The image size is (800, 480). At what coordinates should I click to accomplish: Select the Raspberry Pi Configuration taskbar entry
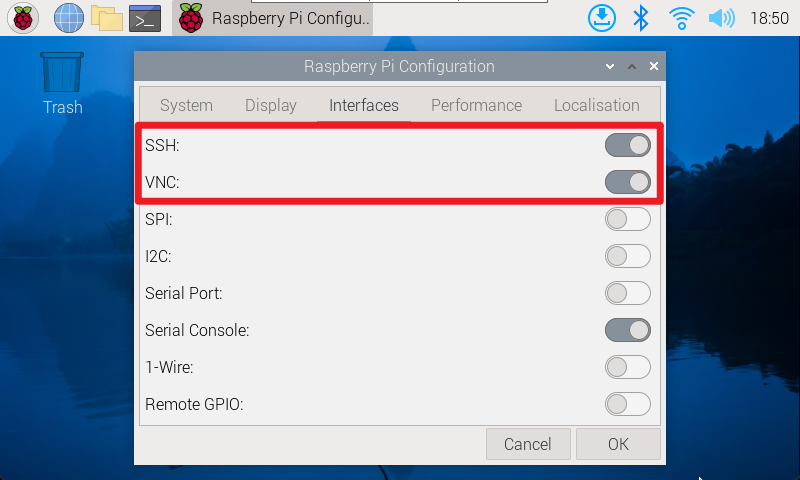(x=272, y=18)
